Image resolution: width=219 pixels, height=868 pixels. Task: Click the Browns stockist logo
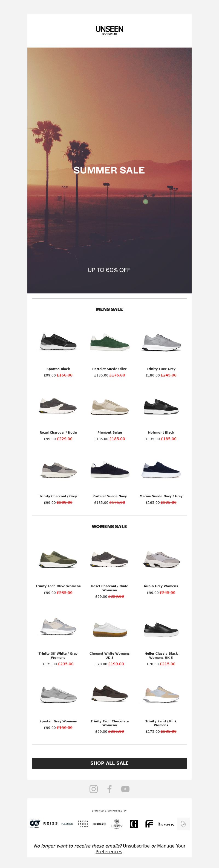point(166,824)
